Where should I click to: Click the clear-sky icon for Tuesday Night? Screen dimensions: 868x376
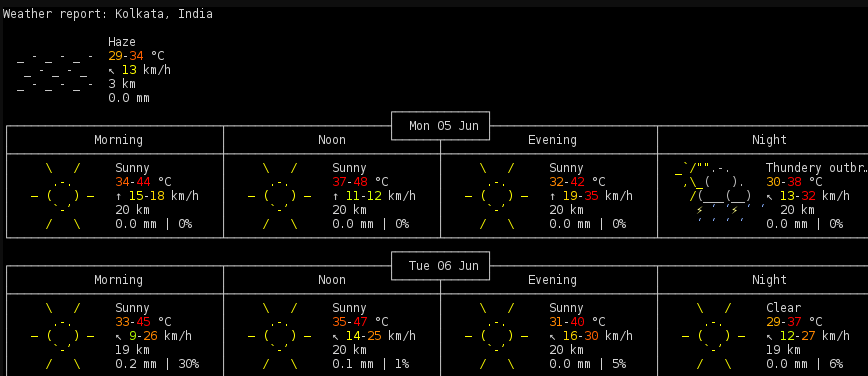[713, 336]
